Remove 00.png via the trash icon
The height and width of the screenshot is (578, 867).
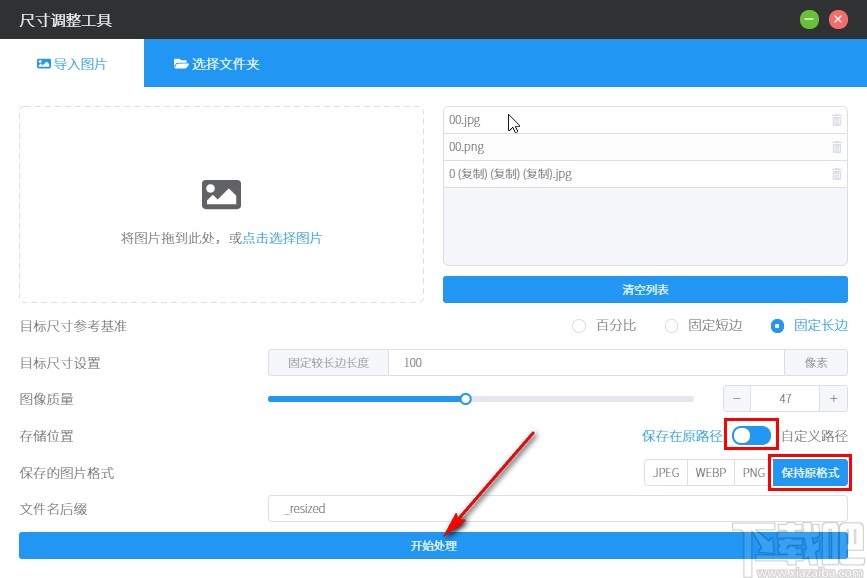coord(837,146)
